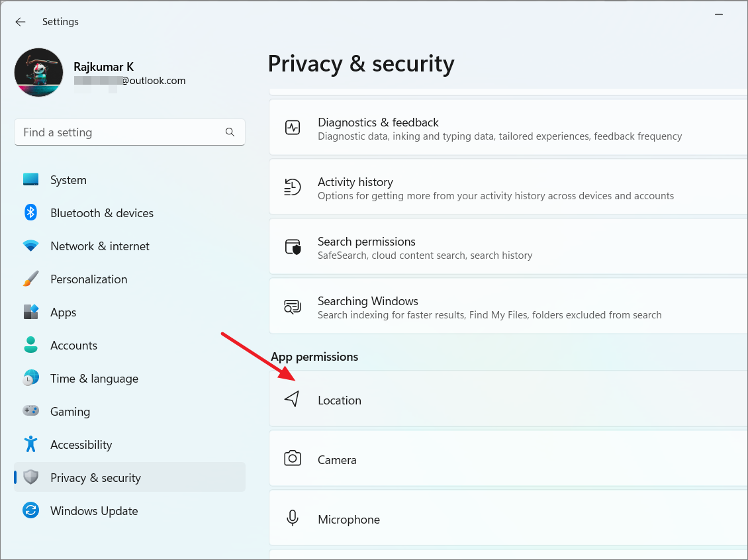Click the Activity history clock icon
Image resolution: width=748 pixels, height=560 pixels.
pos(293,187)
